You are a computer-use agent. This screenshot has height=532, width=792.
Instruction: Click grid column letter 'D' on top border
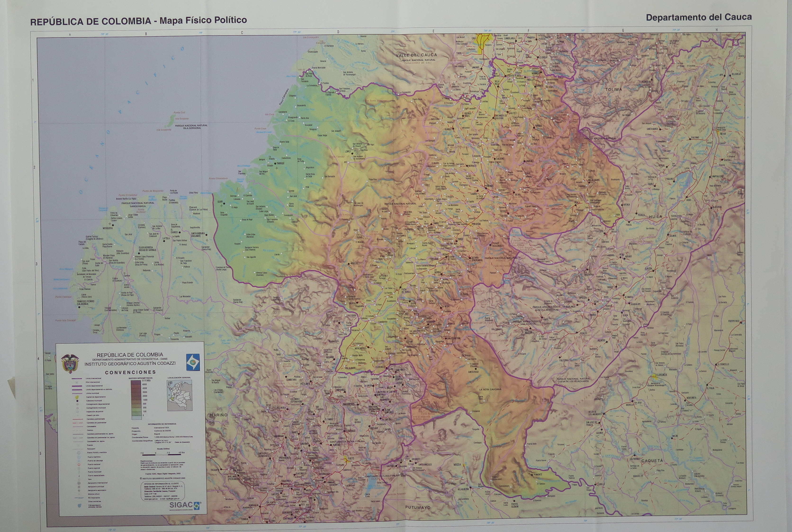[338, 32]
